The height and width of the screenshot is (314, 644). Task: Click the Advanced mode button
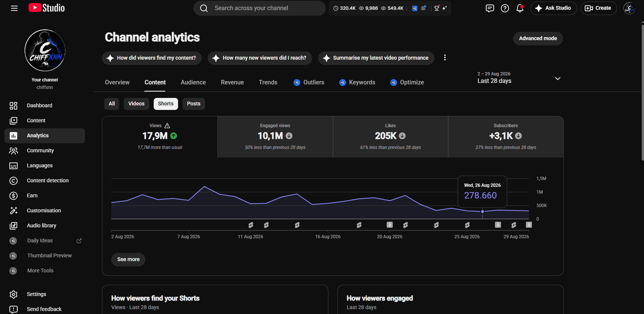[x=538, y=39]
